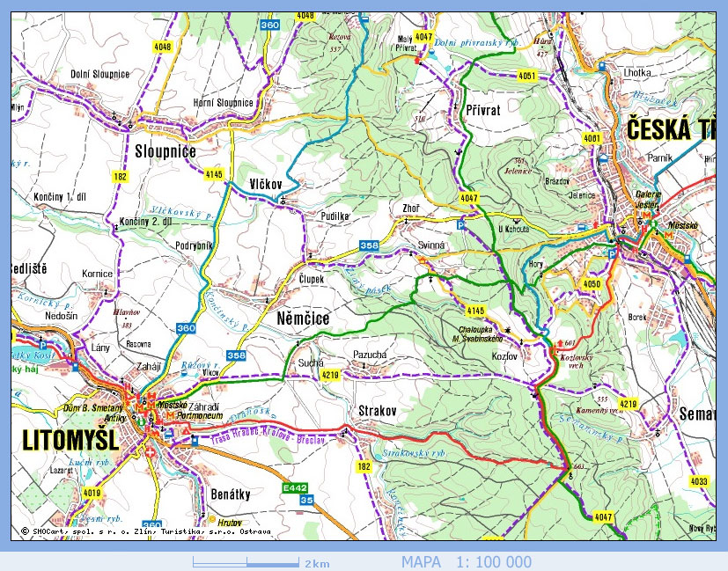The image size is (728, 571).
Task: Click the Chaloupka M. Švabinského label
Action: (478, 334)
